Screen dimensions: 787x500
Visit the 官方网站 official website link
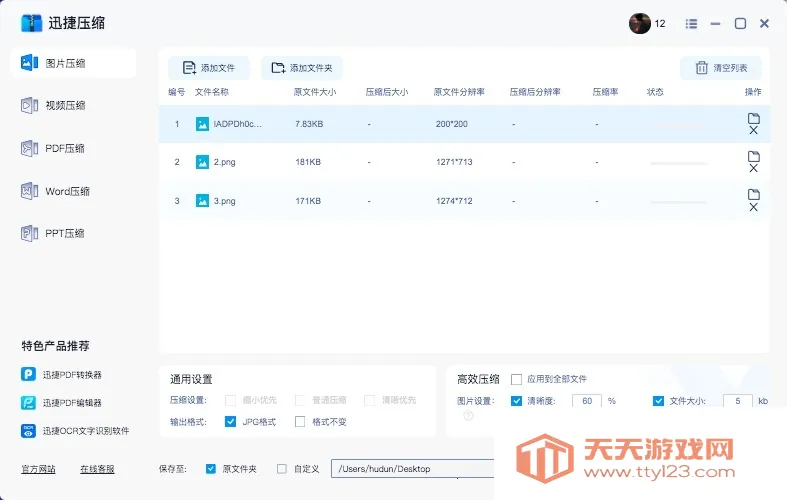tap(39, 468)
